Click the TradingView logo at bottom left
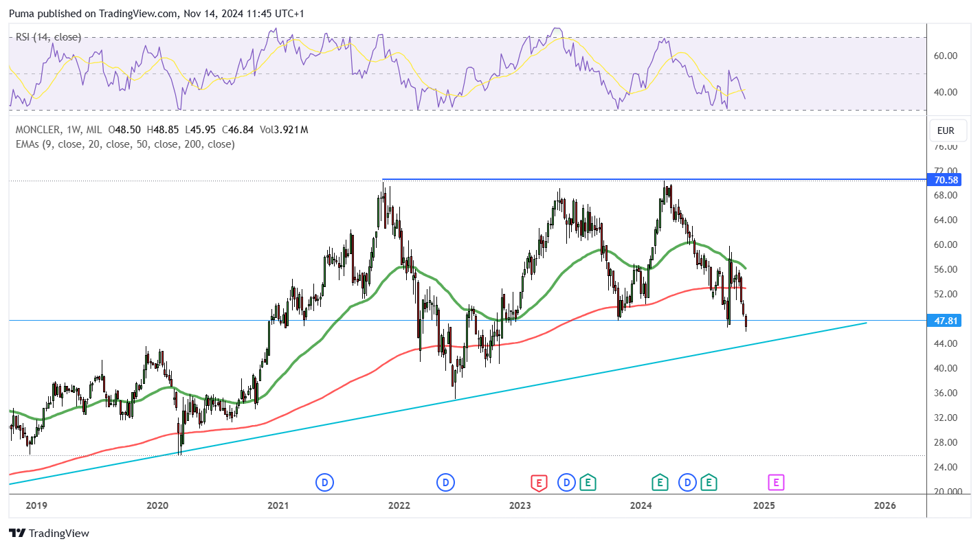 coord(49,533)
